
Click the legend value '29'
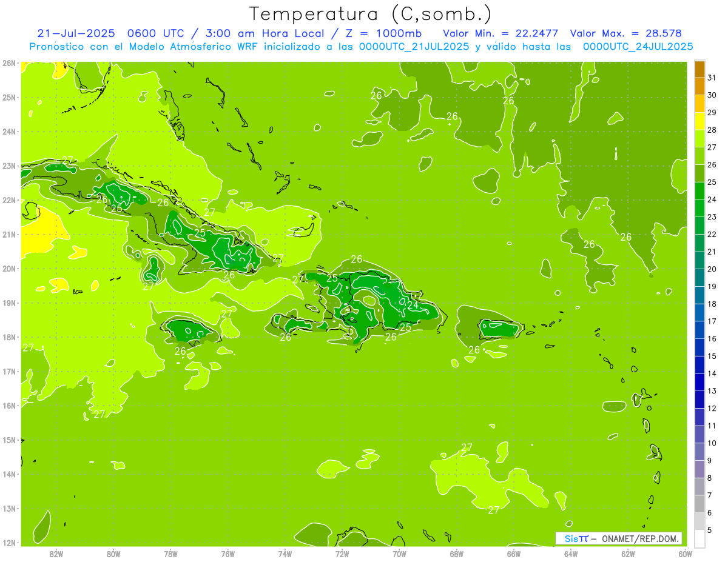coord(712,112)
